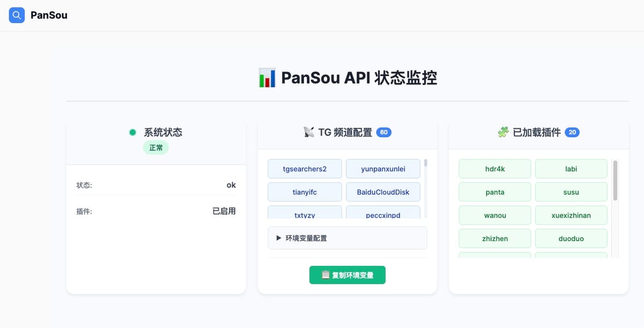Click the xuexizhinan plugin tag
Image resolution: width=644 pixels, height=328 pixels.
571,215
